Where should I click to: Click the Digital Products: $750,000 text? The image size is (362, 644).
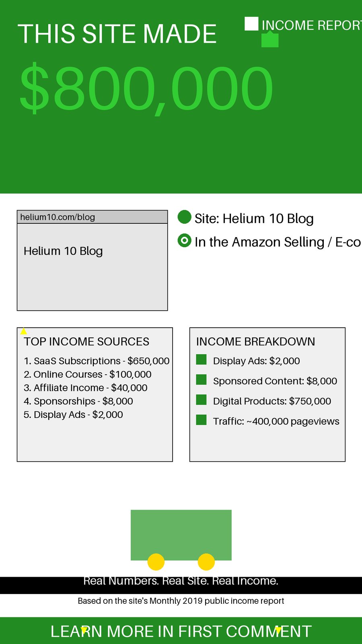272,401
